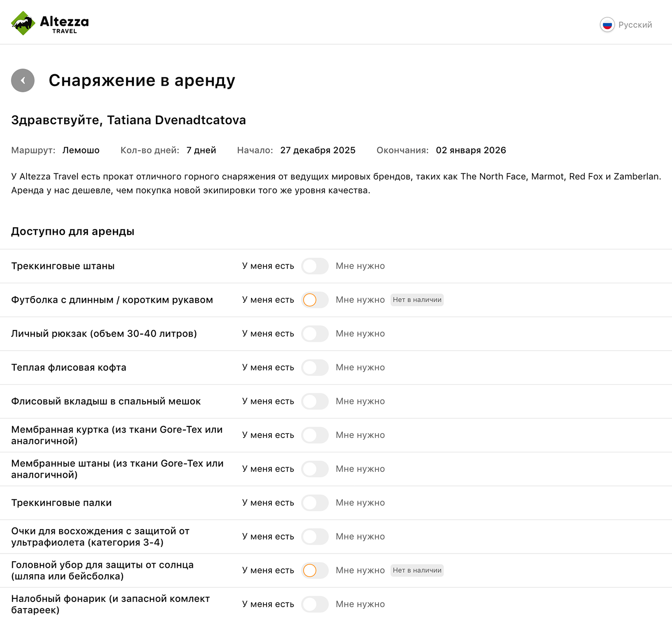Toggle the Головной убор sun hat switch
This screenshot has width=672, height=632.
pos(315,571)
